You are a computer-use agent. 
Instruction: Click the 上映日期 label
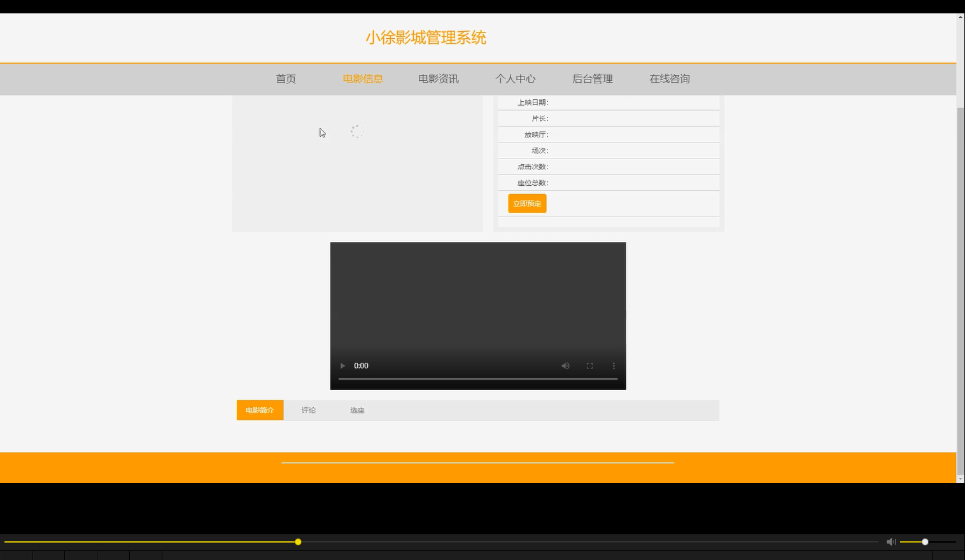click(533, 102)
